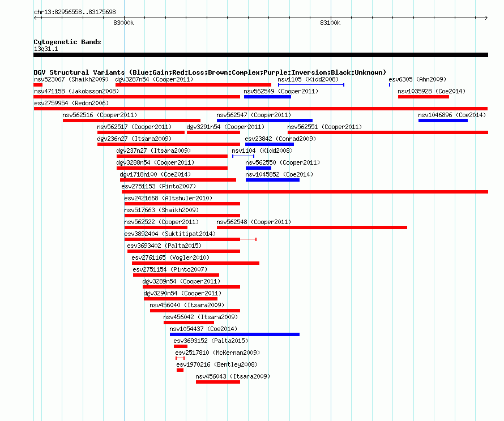Screen dimensions: 504x421
Task: Click the small blue esv6305 marker glyph
Action: [390, 85]
